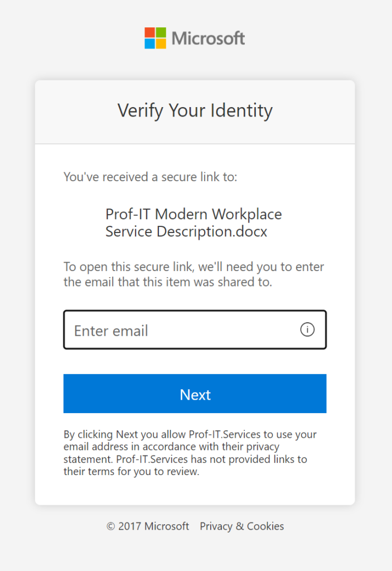Click the blue square of Microsoft logo

[x=149, y=43]
